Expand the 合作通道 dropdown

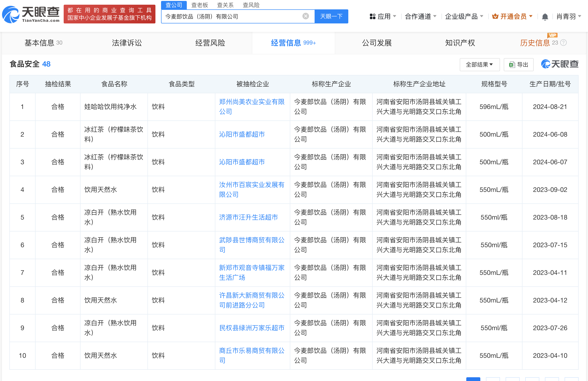435,16
